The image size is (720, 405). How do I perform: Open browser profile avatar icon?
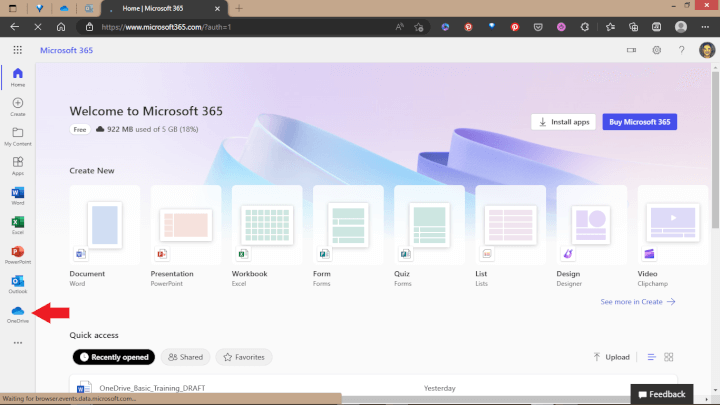tap(681, 27)
